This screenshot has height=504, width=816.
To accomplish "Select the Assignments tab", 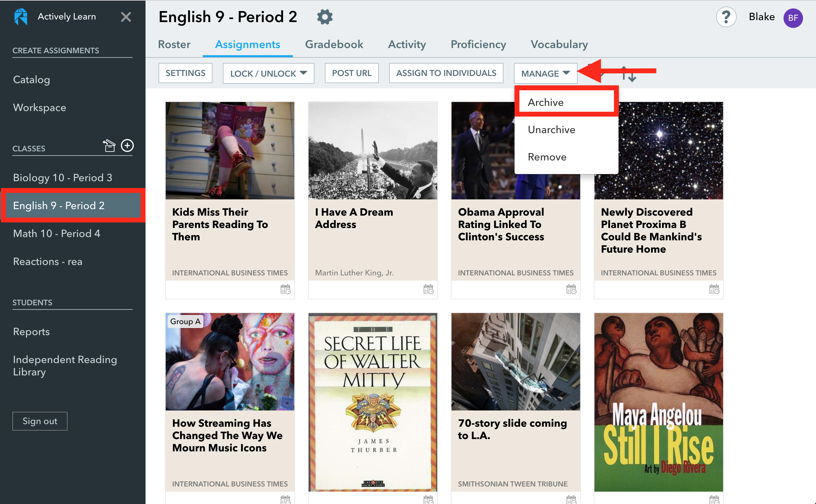I will (x=247, y=44).
